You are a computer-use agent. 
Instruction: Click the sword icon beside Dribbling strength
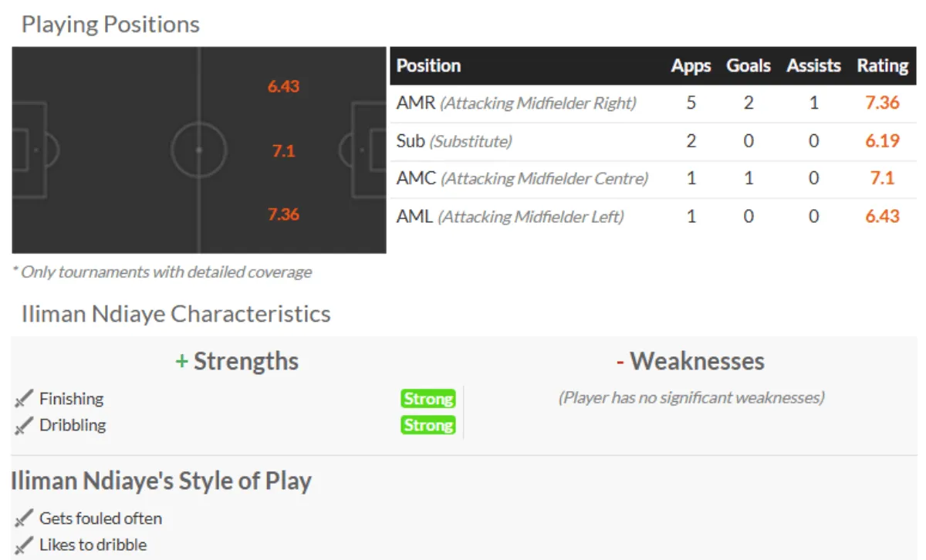click(x=25, y=425)
